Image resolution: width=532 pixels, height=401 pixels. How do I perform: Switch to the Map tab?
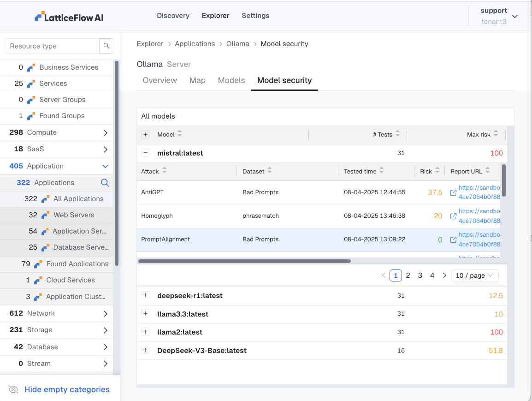(197, 80)
